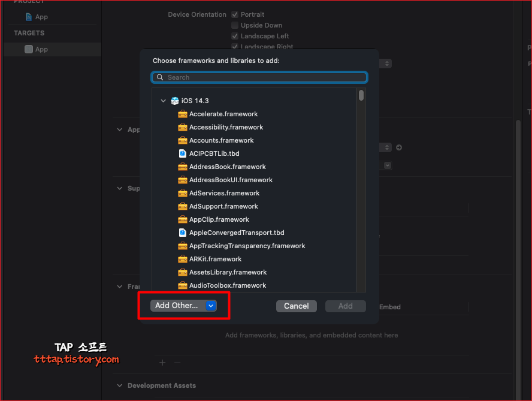Collapse the Supported Intents section chevron
Screen dimensions: 532x401
pos(119,188)
